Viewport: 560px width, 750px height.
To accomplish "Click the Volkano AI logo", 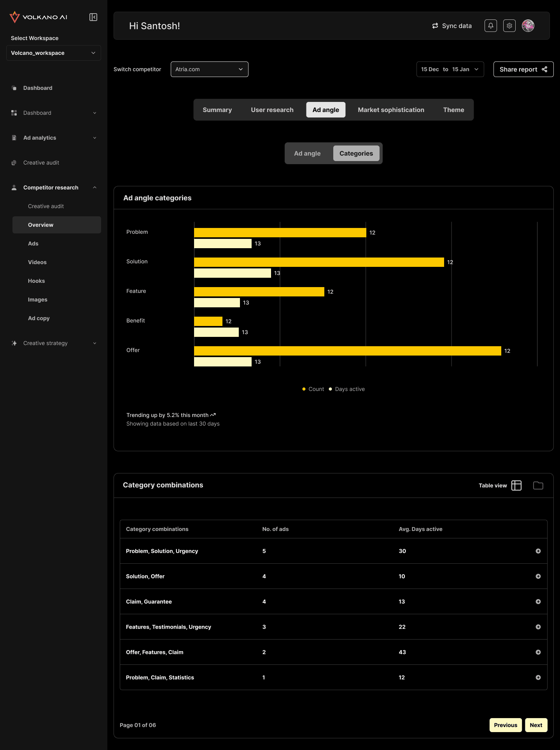I will coord(38,17).
